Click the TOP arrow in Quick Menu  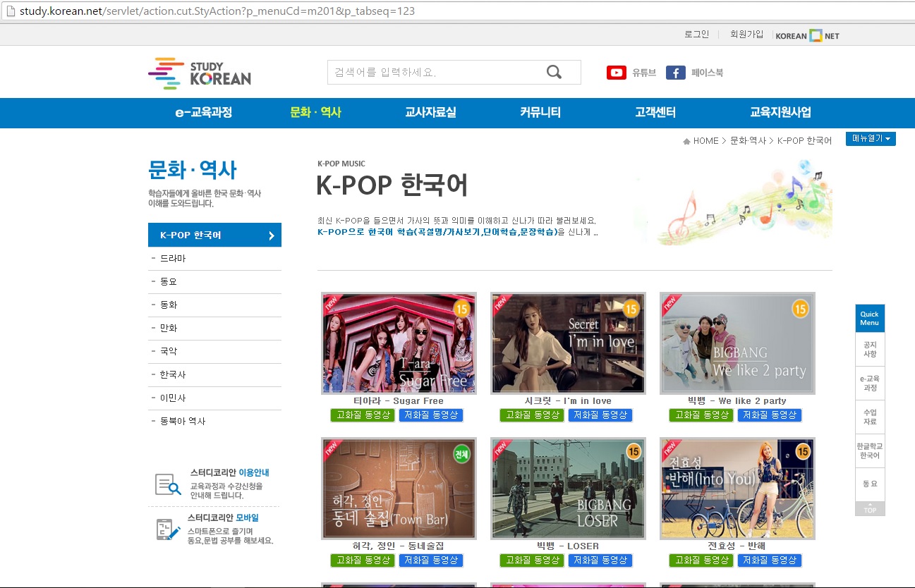[x=870, y=508]
